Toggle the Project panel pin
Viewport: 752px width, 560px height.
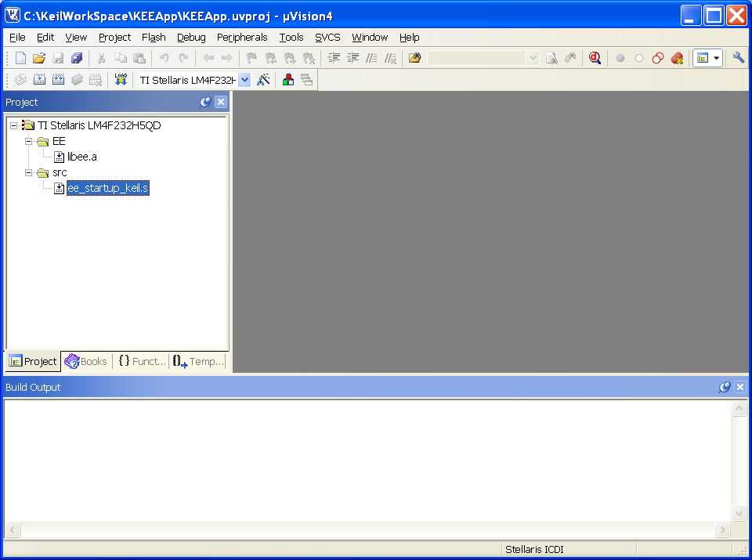205,102
